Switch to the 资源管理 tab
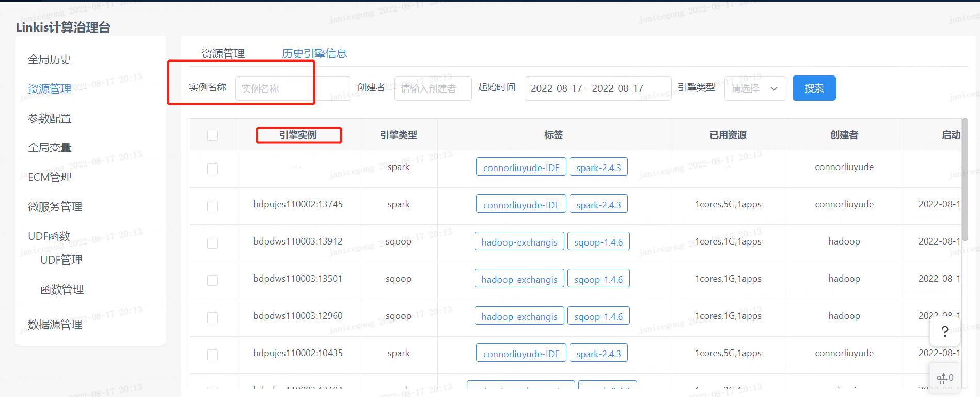 coord(223,53)
